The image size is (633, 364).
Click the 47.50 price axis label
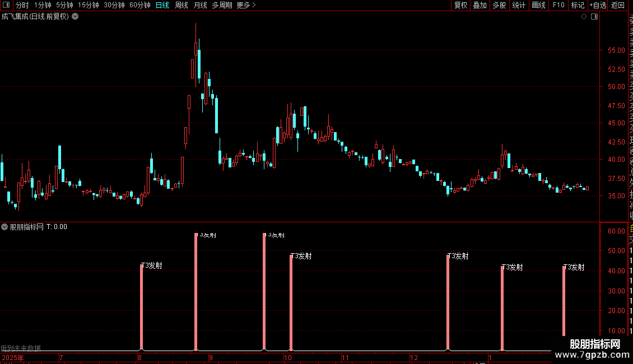point(616,106)
